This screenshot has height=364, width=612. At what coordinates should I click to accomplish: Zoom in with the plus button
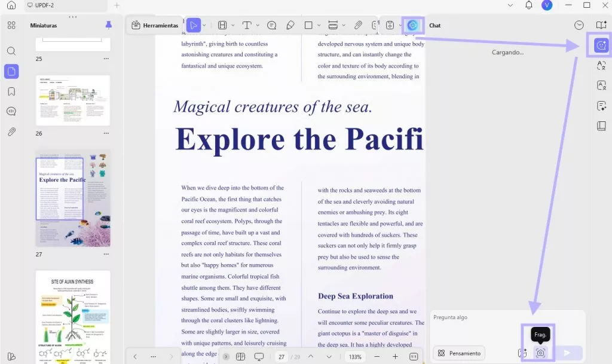(x=395, y=357)
